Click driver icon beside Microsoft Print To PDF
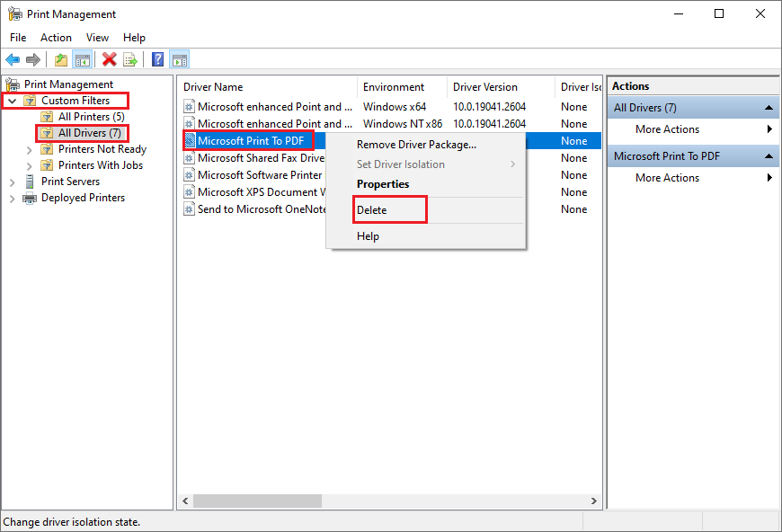Screen dimensions: 782x532 click(x=190, y=141)
